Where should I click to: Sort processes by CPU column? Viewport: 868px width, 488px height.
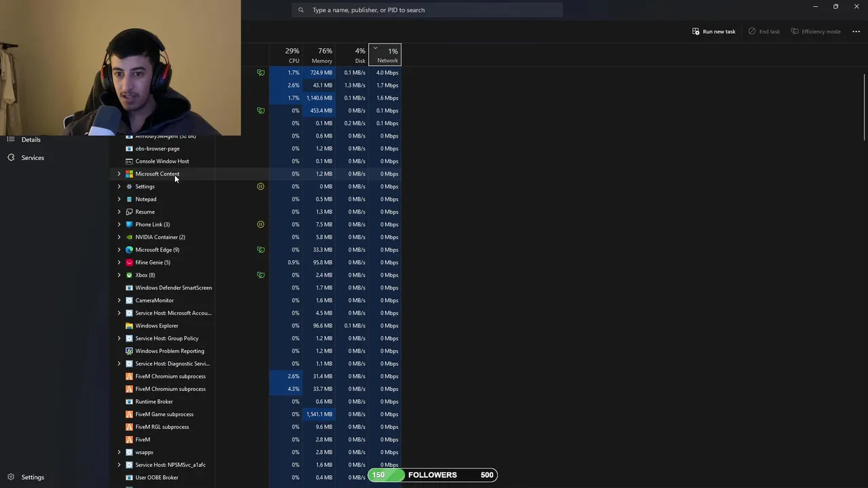pos(285,55)
